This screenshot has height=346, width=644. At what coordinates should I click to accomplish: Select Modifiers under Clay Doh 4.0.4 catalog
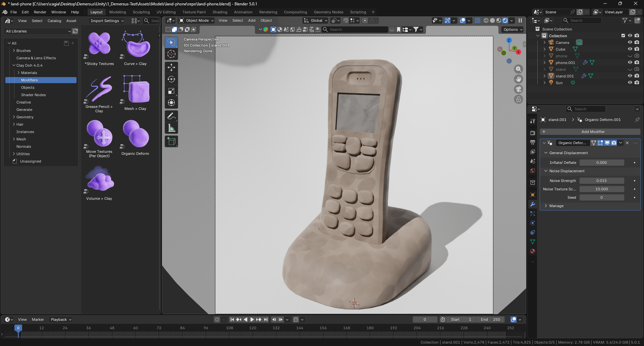click(x=30, y=80)
